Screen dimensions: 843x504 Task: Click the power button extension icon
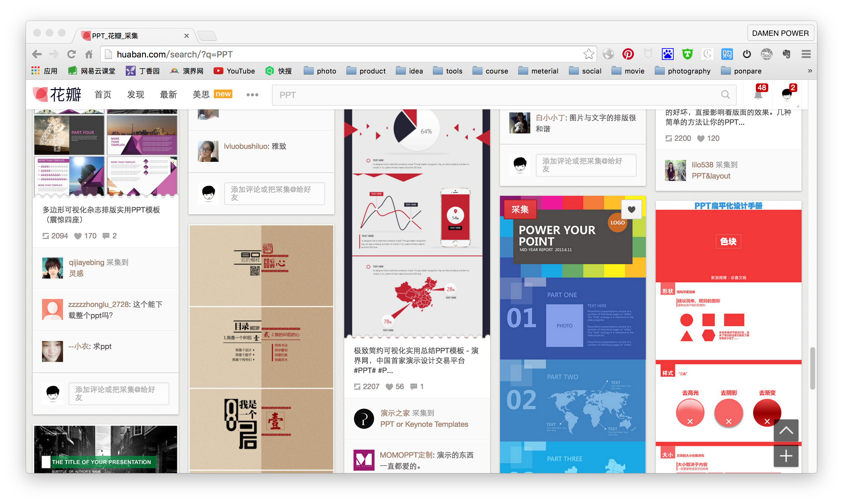747,54
